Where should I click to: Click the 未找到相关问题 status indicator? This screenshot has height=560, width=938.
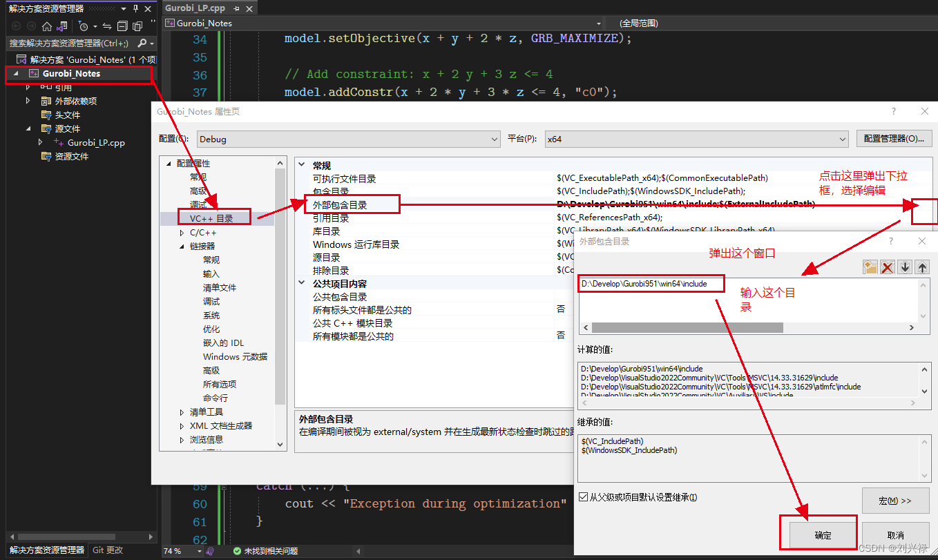click(265, 551)
